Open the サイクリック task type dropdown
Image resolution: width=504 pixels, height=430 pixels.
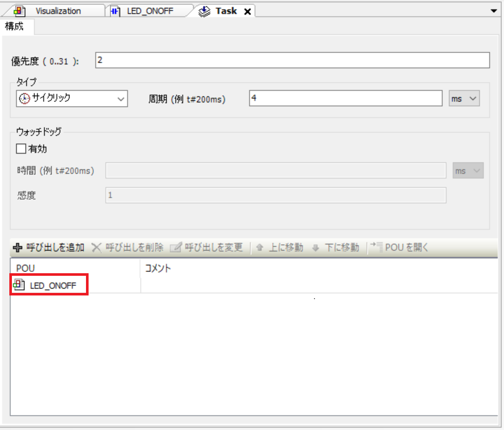72,98
